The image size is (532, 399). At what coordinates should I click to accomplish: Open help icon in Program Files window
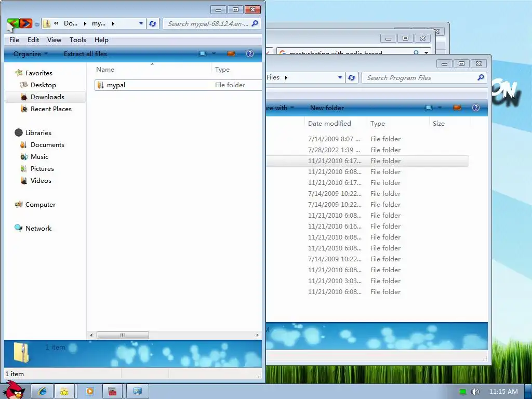point(476,108)
